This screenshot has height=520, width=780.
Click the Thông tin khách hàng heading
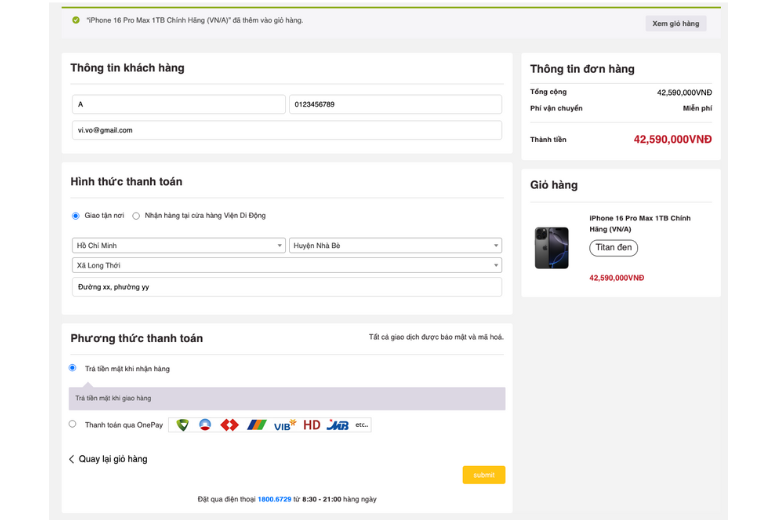127,68
